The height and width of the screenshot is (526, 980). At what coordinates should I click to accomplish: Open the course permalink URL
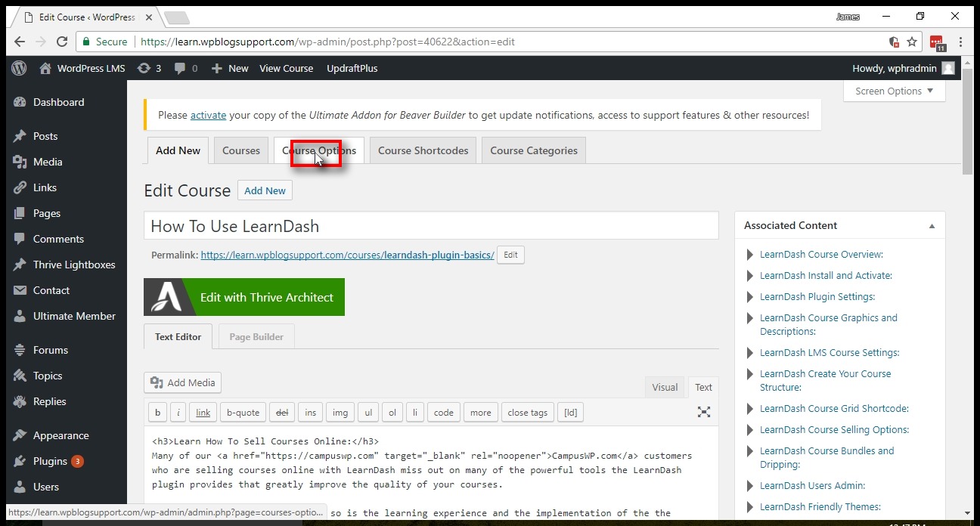[x=348, y=255]
